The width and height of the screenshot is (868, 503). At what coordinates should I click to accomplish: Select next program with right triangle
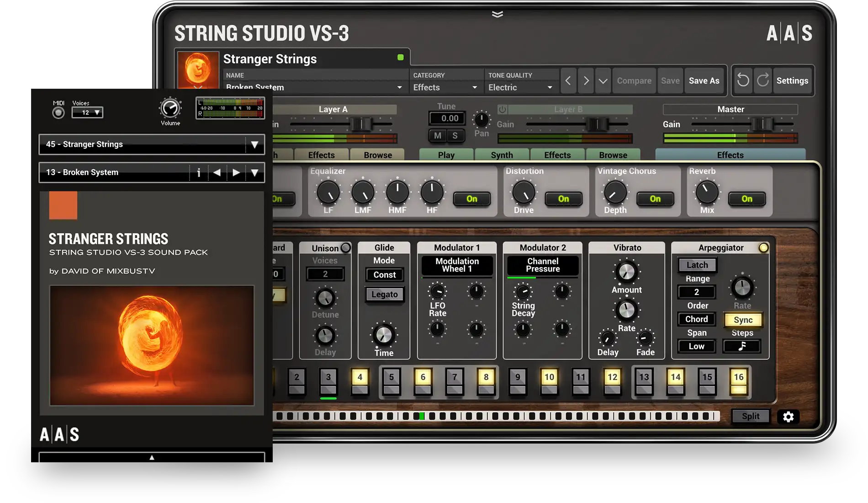(236, 172)
